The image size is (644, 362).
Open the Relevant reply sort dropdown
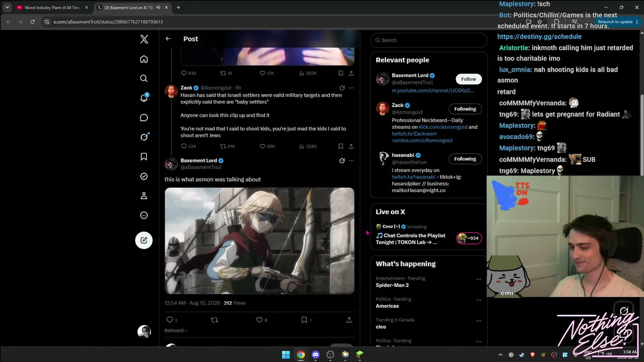pyautogui.click(x=176, y=330)
